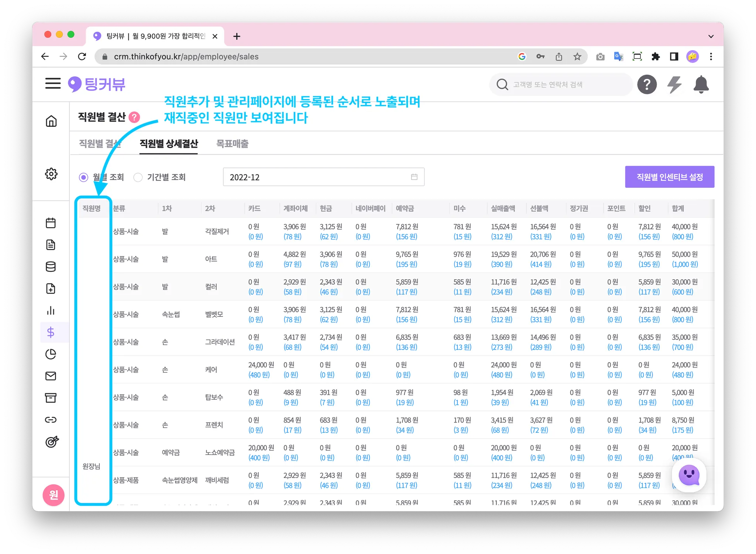This screenshot has width=756, height=554.
Task: Click 직원별 인센티브 설정 button
Action: pos(669,177)
